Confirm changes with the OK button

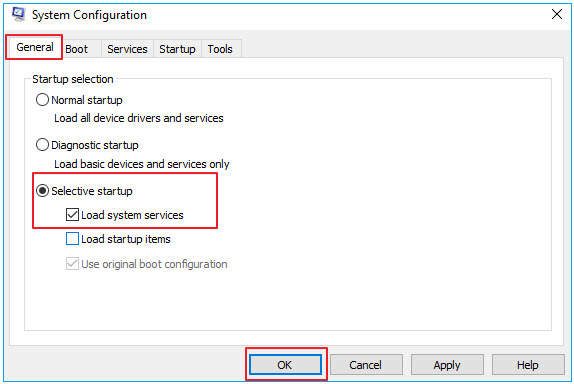[x=285, y=365]
